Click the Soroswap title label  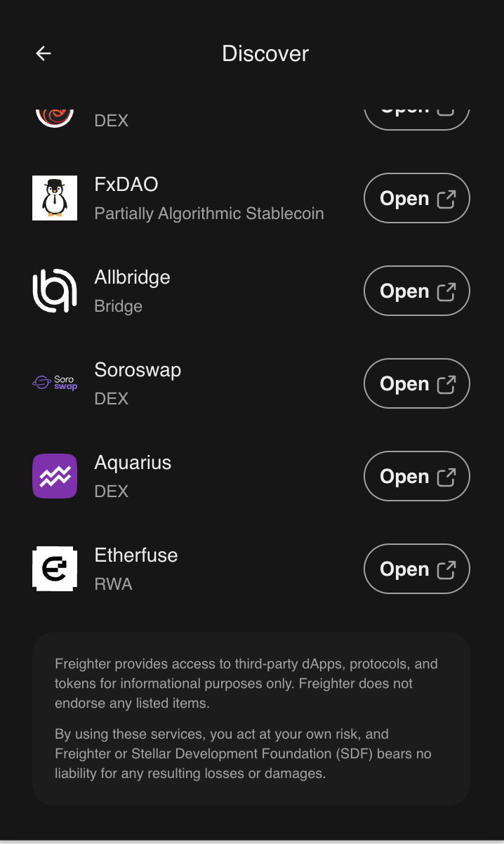pos(138,370)
